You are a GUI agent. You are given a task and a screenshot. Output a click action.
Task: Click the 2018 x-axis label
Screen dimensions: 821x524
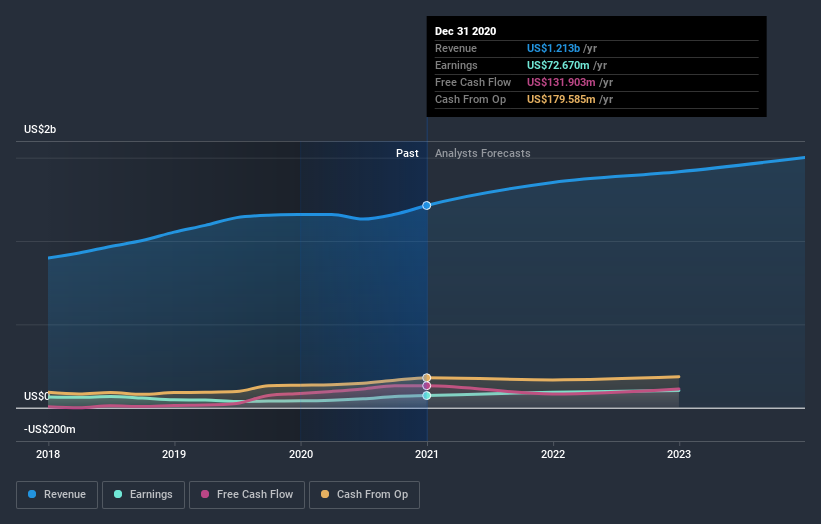coord(48,454)
